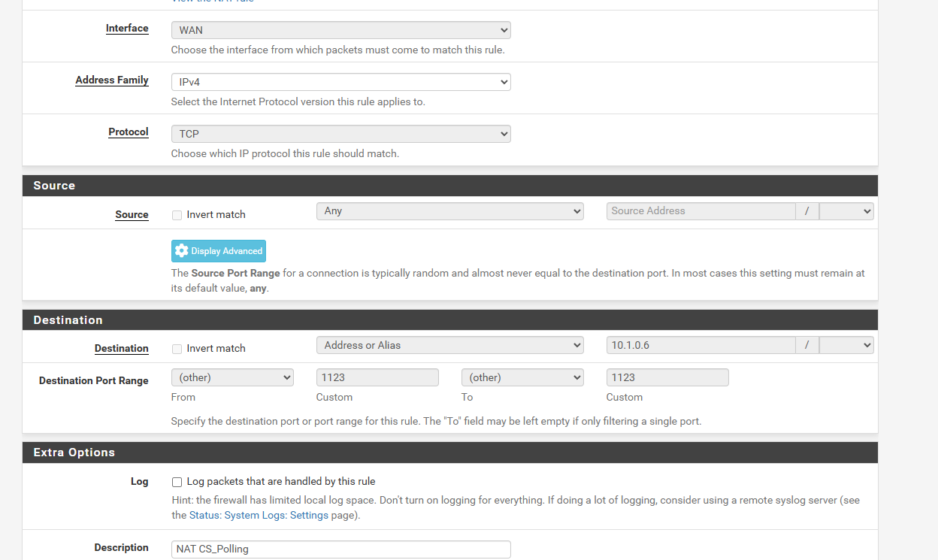Click the From Custom port field 1123
This screenshot has height=560, width=938.
point(377,377)
